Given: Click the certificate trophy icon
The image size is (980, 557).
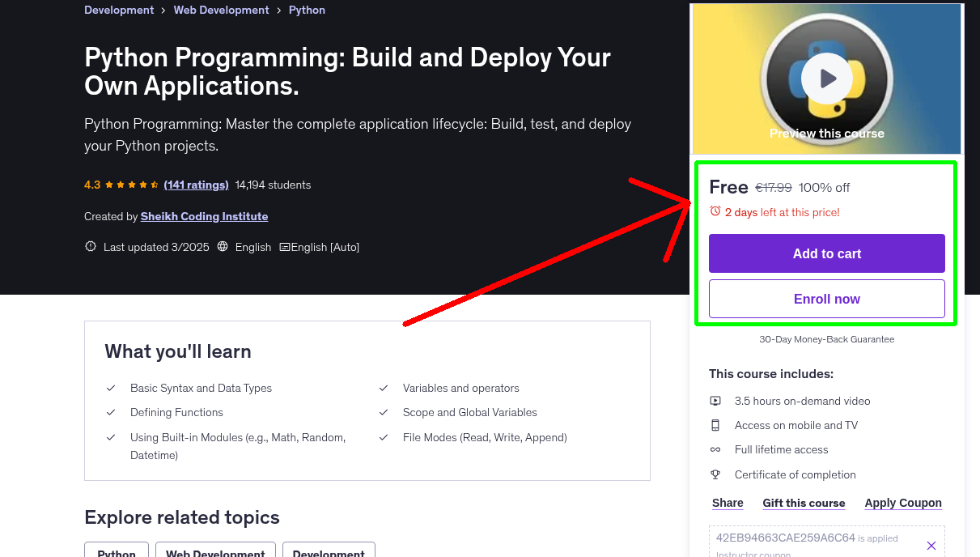Looking at the screenshot, I should click(x=715, y=474).
